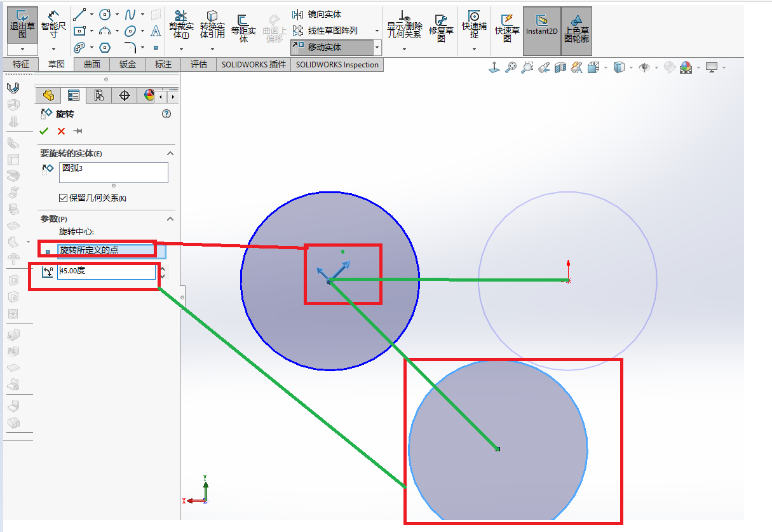Open the PropertyManager tab
Viewport: 772px width, 532px height.
(74, 95)
